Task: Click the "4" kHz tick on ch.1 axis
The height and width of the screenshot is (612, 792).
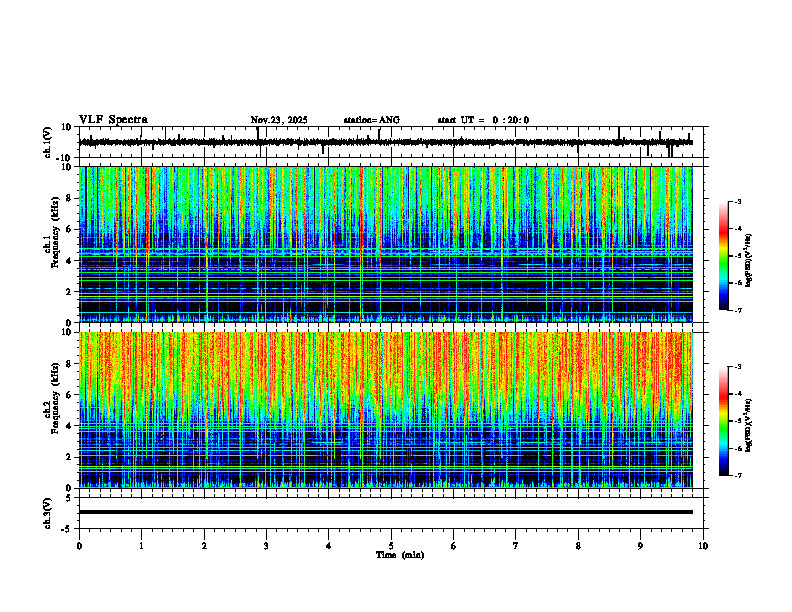Action: point(70,261)
